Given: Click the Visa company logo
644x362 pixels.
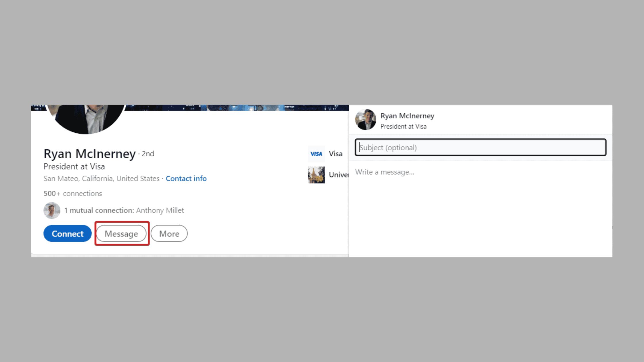Looking at the screenshot, I should pos(316,154).
